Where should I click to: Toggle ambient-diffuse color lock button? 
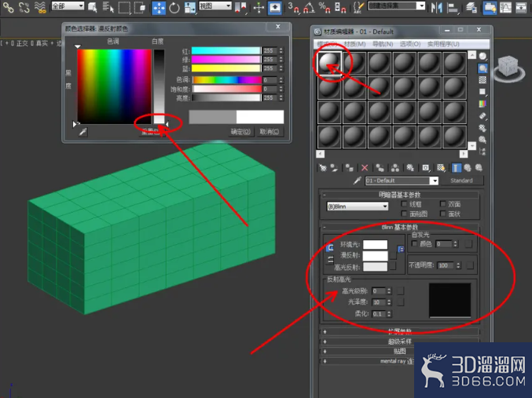coord(330,248)
